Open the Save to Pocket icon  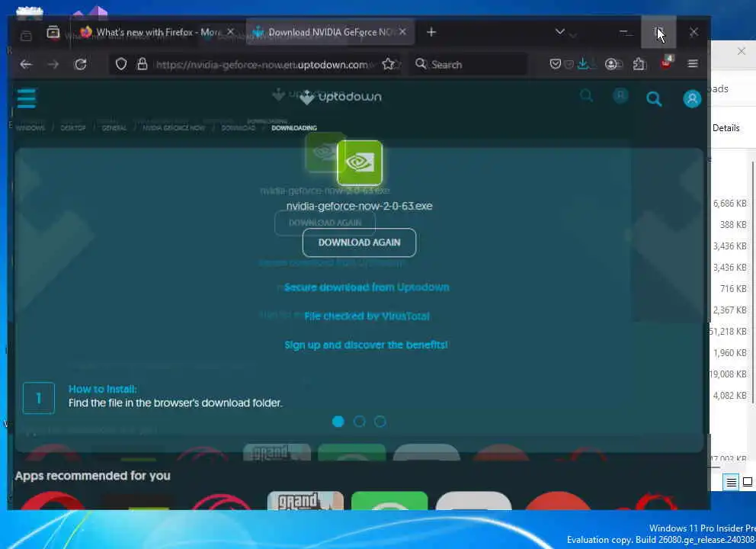[x=556, y=64]
